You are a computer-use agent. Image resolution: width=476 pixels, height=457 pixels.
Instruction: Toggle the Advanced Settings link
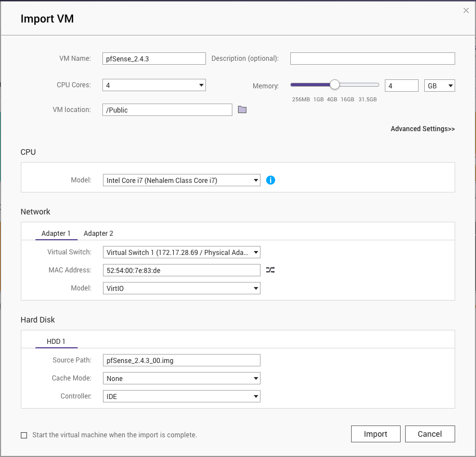click(423, 129)
